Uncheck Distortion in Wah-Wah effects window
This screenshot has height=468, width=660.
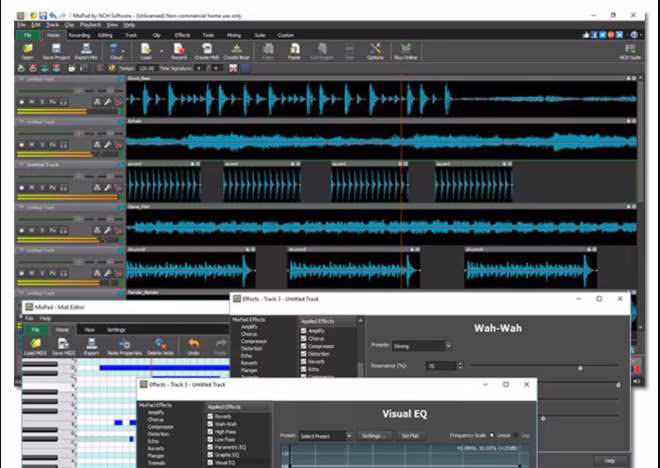pyautogui.click(x=303, y=354)
